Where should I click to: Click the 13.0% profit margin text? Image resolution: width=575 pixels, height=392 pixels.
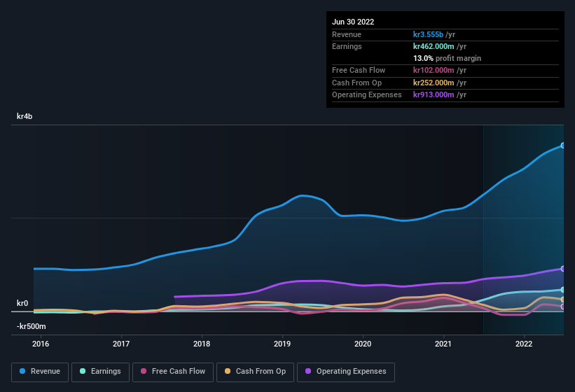447,58
